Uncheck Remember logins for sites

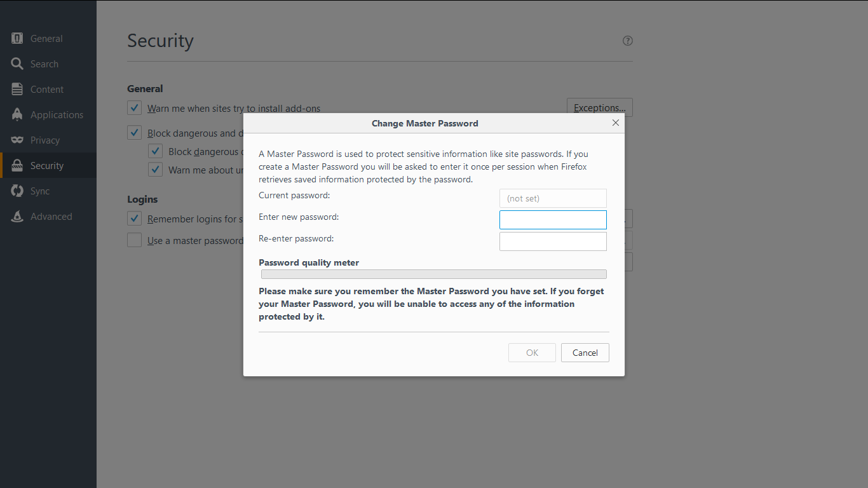click(x=134, y=219)
